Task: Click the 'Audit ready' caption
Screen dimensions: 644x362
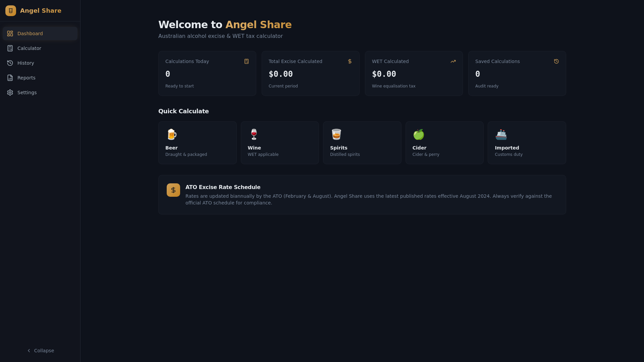Action: click(x=487, y=86)
